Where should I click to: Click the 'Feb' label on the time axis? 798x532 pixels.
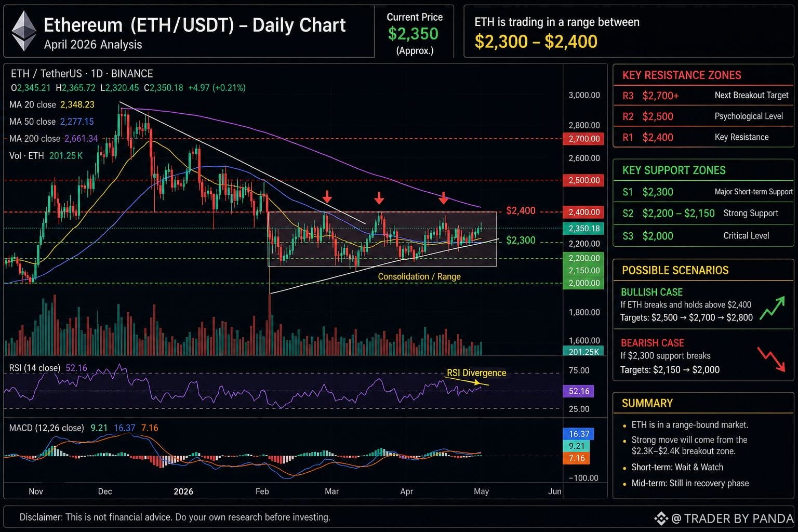click(262, 491)
